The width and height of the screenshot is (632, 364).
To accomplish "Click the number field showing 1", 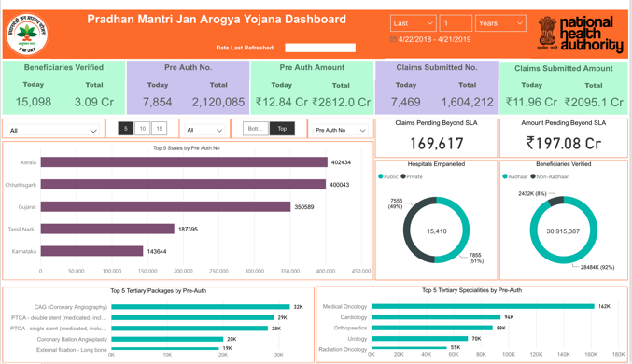I will [456, 23].
